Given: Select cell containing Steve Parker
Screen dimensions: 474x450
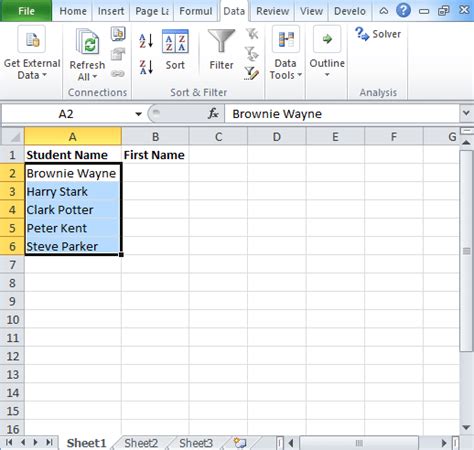Looking at the screenshot, I should coord(73,246).
